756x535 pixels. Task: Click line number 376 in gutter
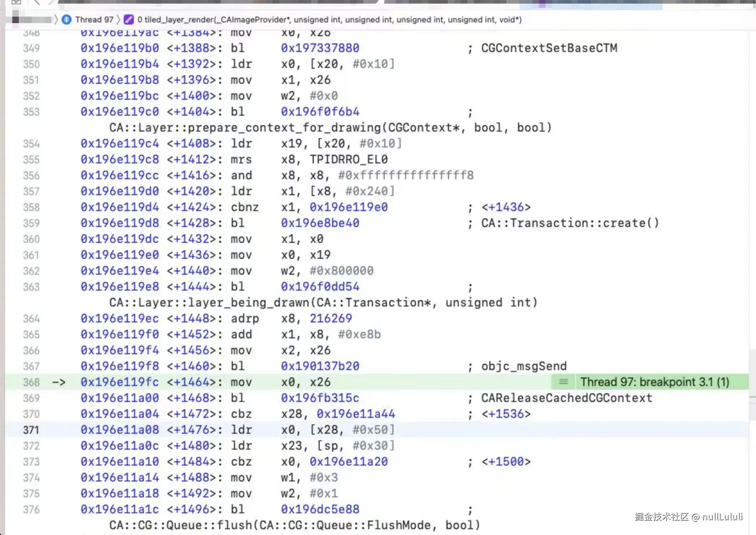(31, 509)
